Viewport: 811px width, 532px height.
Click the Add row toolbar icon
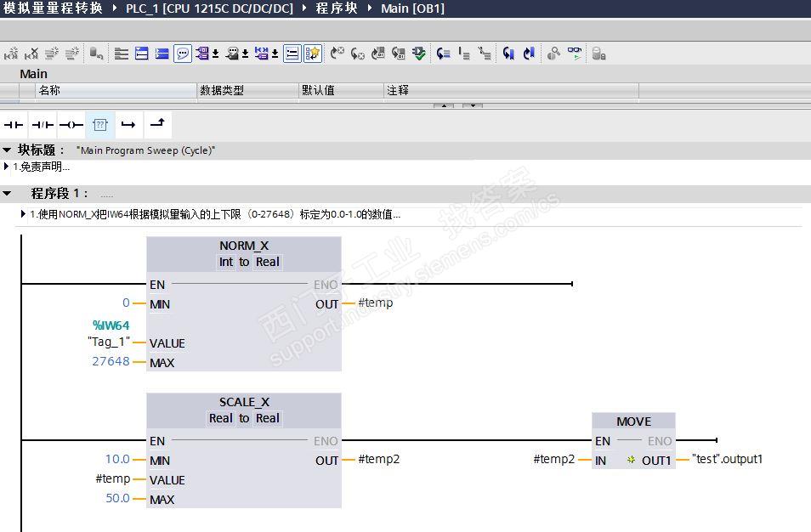coord(72,54)
